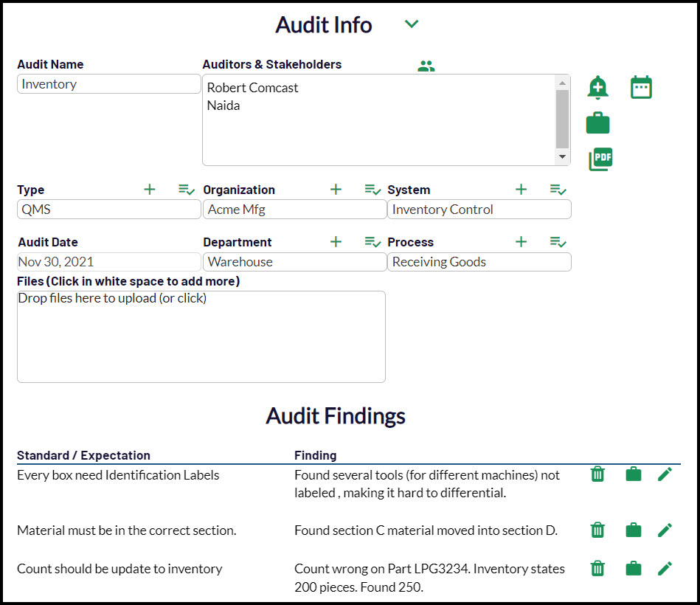The height and width of the screenshot is (605, 700).
Task: Add a new Organization with the plus icon
Action: [x=336, y=190]
